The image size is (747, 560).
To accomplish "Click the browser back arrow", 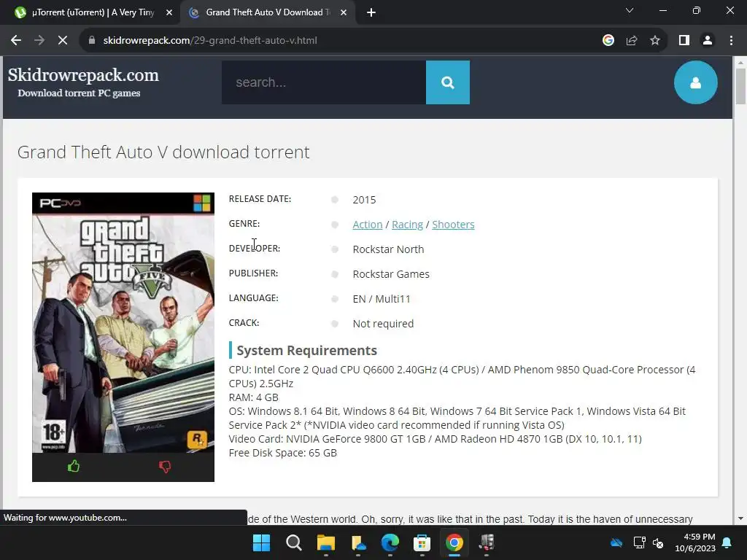I will click(16, 41).
